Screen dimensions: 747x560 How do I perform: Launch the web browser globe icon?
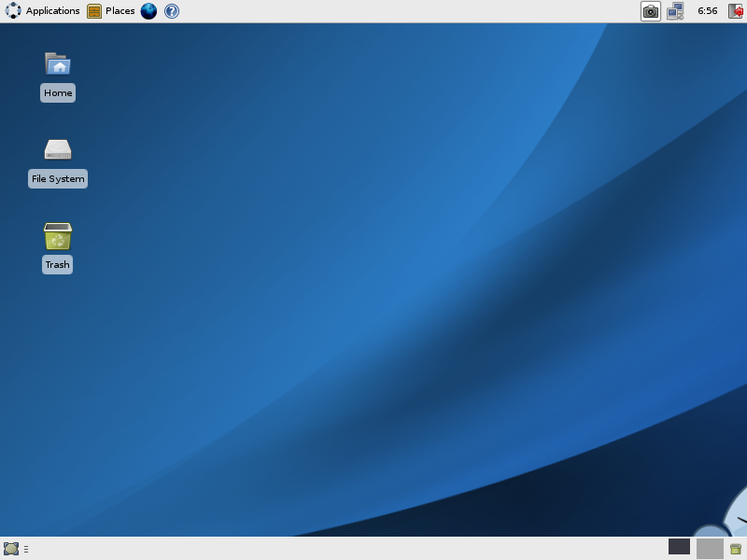click(x=148, y=11)
